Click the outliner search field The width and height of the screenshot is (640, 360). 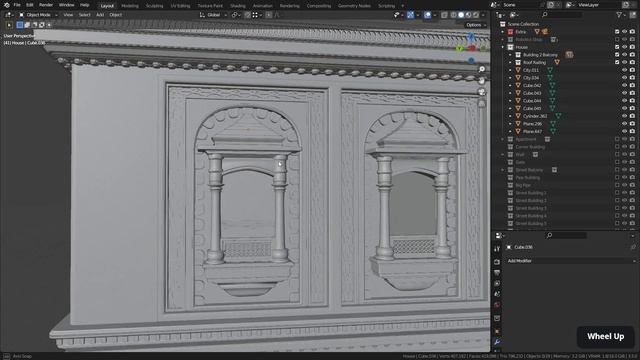coord(562,15)
